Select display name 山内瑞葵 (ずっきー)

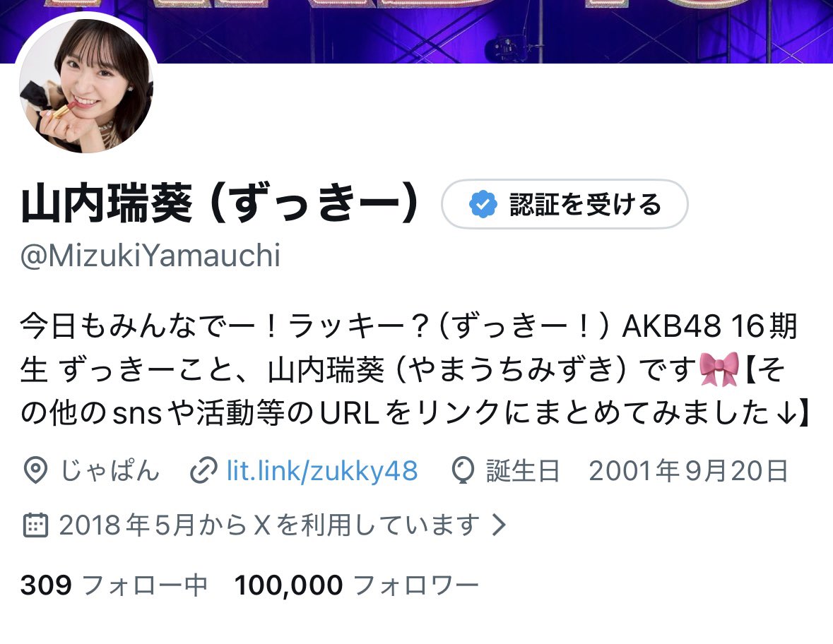tap(220, 203)
